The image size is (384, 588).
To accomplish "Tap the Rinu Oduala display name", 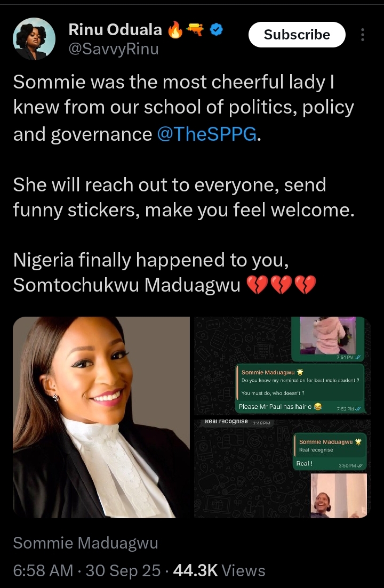I will pos(115,30).
